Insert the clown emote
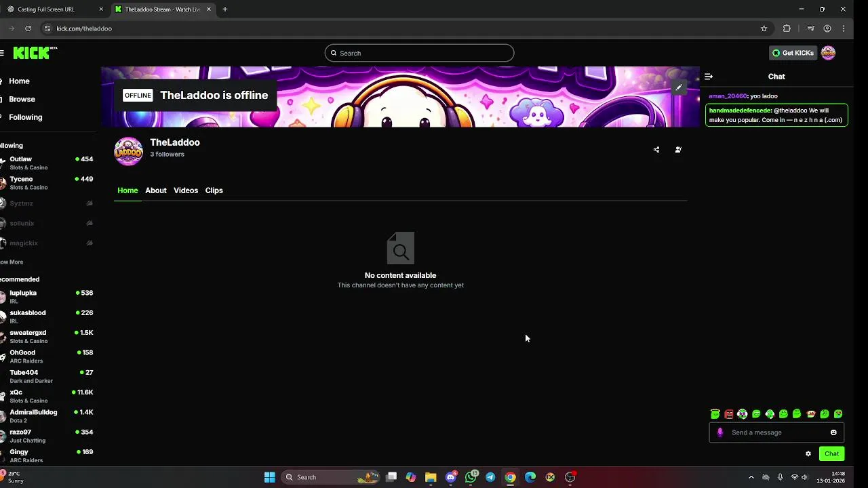Viewport: 868px width, 488px height. 743,414
